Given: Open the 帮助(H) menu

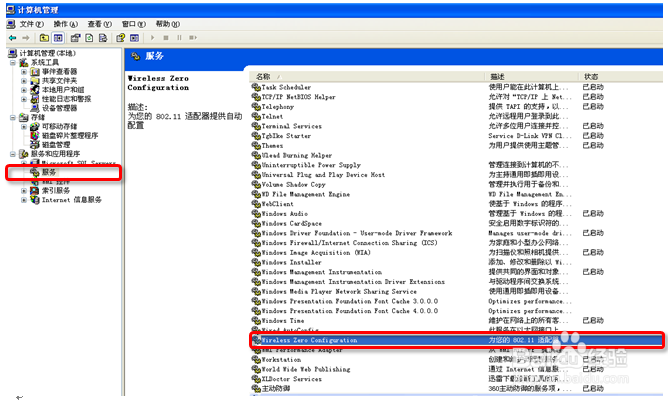Looking at the screenshot, I should [x=167, y=24].
